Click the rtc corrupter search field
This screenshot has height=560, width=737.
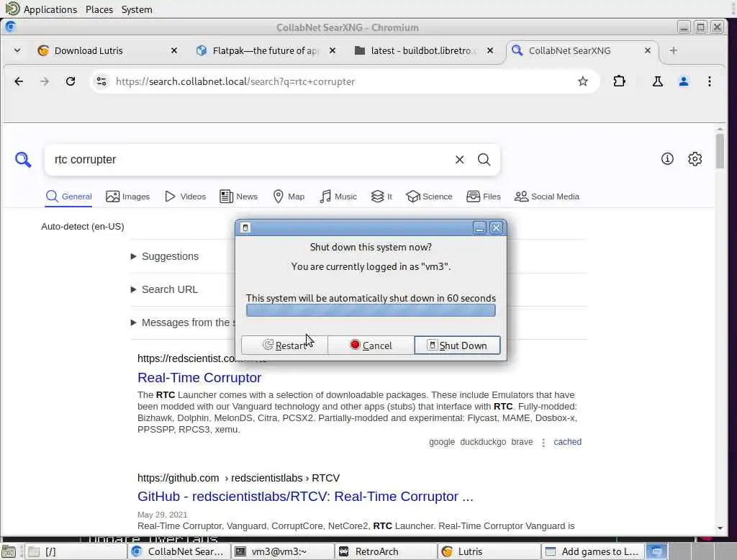pos(249,160)
